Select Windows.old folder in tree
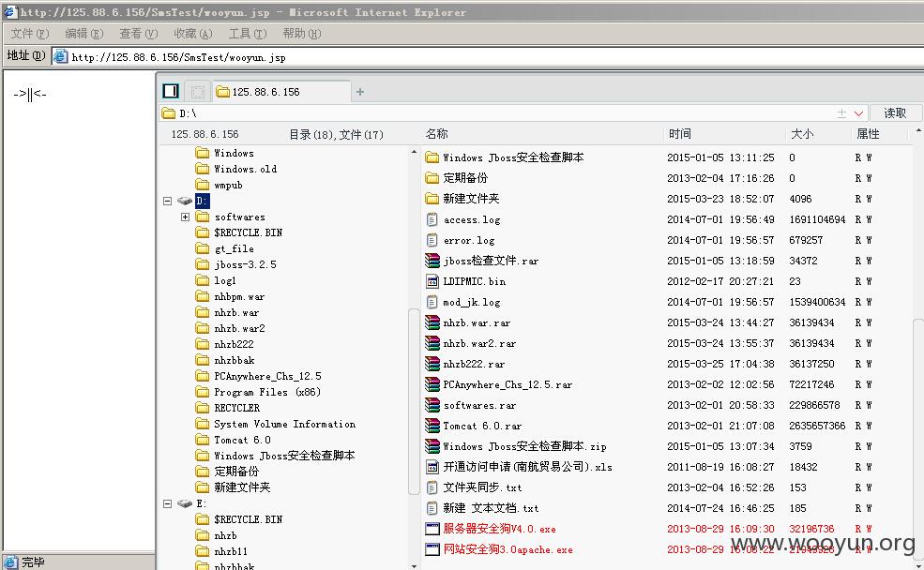Image resolution: width=924 pixels, height=570 pixels. [245, 169]
